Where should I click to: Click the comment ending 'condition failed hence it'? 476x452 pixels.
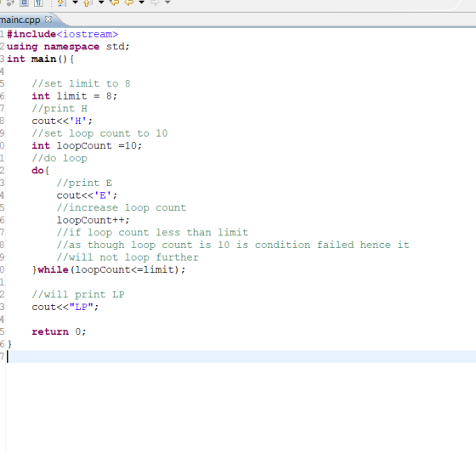pos(233,245)
